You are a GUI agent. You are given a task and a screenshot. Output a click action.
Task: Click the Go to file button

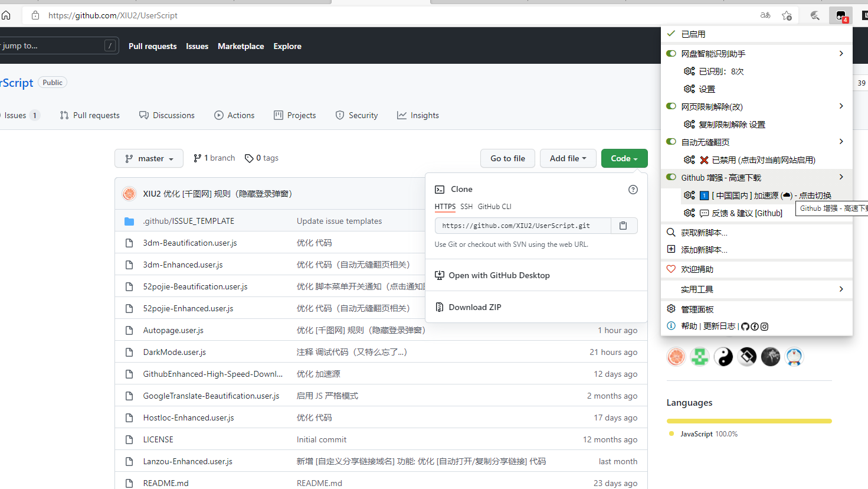tap(507, 158)
